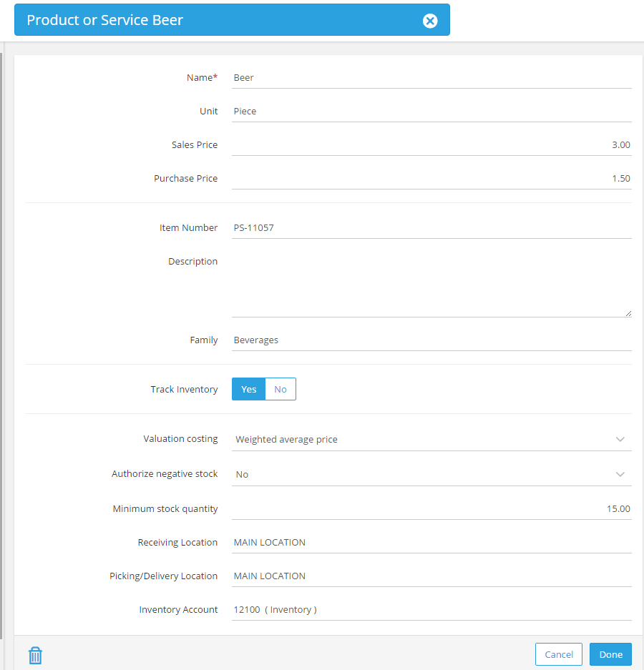
Task: Close the Product or Service Beer panel
Action: point(430,21)
